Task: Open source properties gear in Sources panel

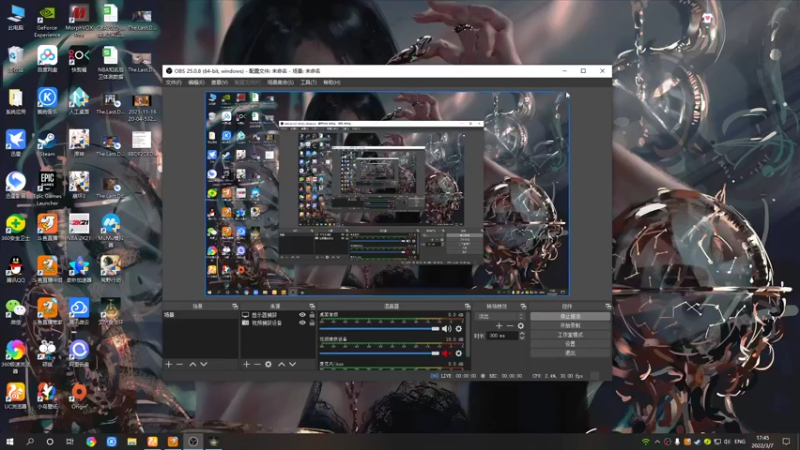Action: [268, 364]
